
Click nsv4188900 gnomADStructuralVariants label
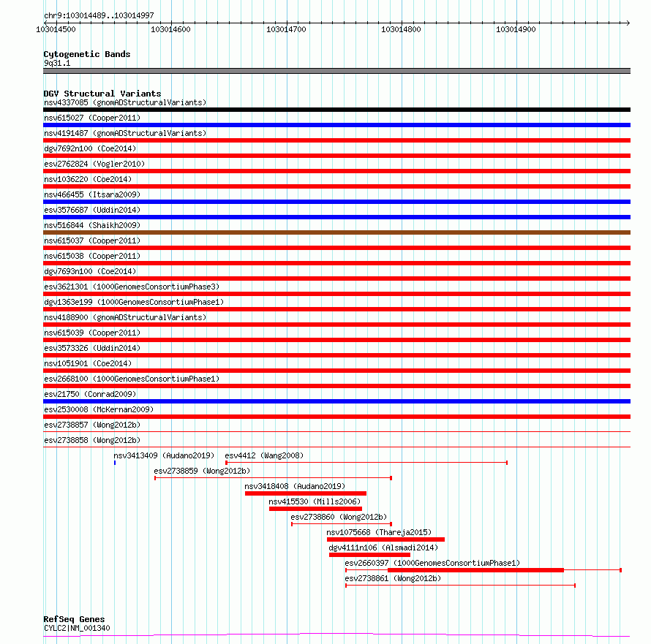click(x=125, y=317)
